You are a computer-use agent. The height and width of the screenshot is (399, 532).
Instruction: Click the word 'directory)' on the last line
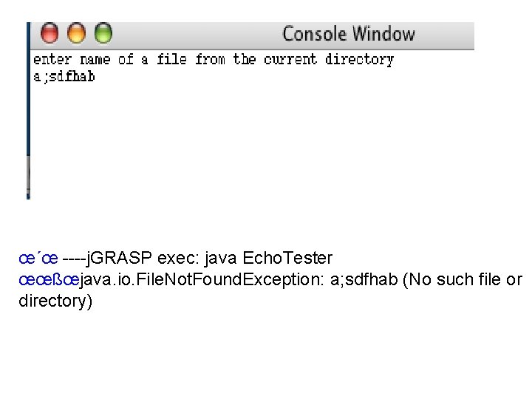click(55, 301)
